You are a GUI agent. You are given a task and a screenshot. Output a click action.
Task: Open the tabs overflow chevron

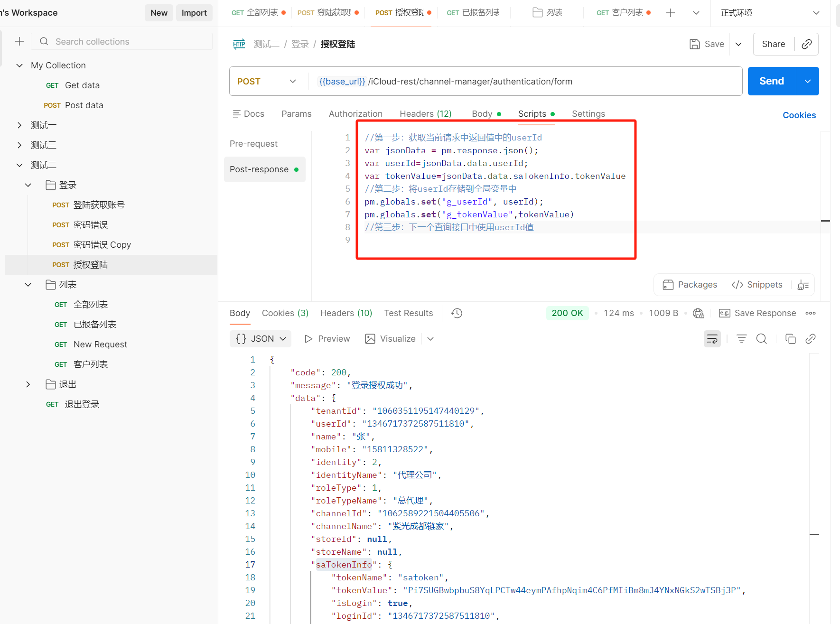click(696, 13)
